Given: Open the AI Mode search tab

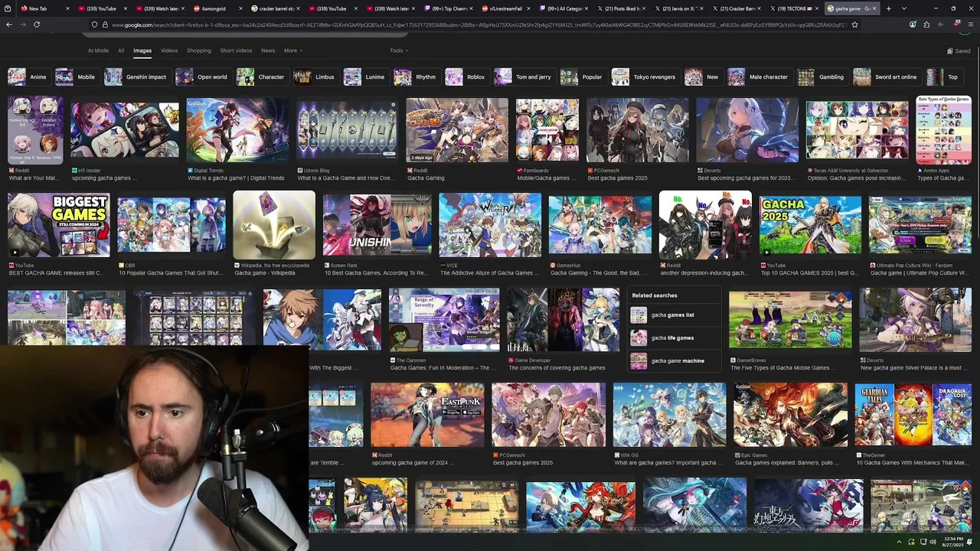Looking at the screenshot, I should (x=98, y=51).
